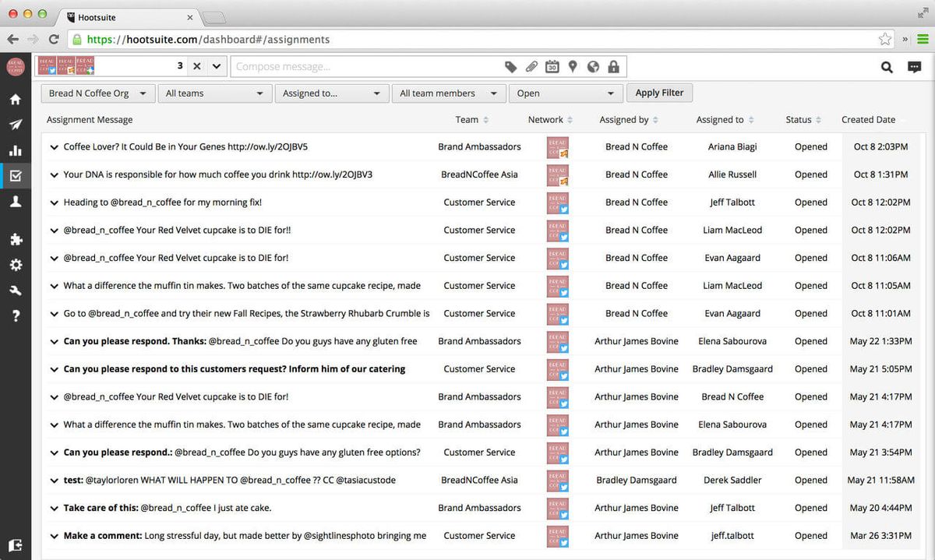Open the Streams home icon in sidebar
This screenshot has height=560, width=935.
15,100
